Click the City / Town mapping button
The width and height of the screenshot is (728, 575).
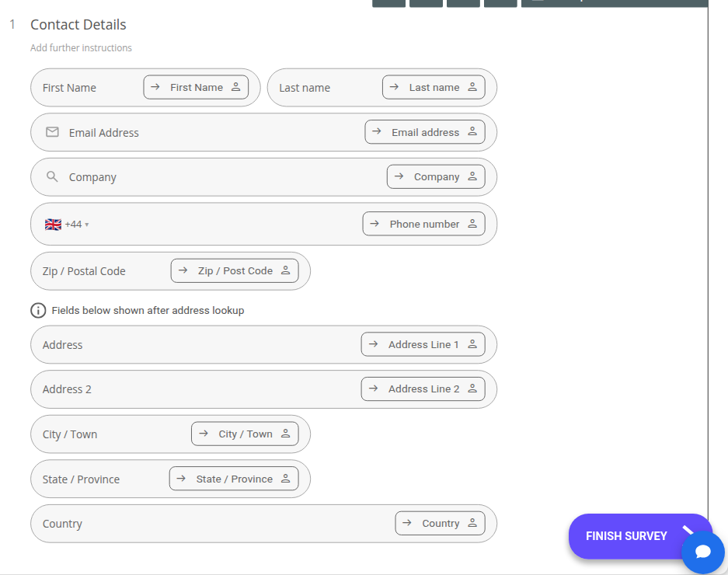coord(245,434)
